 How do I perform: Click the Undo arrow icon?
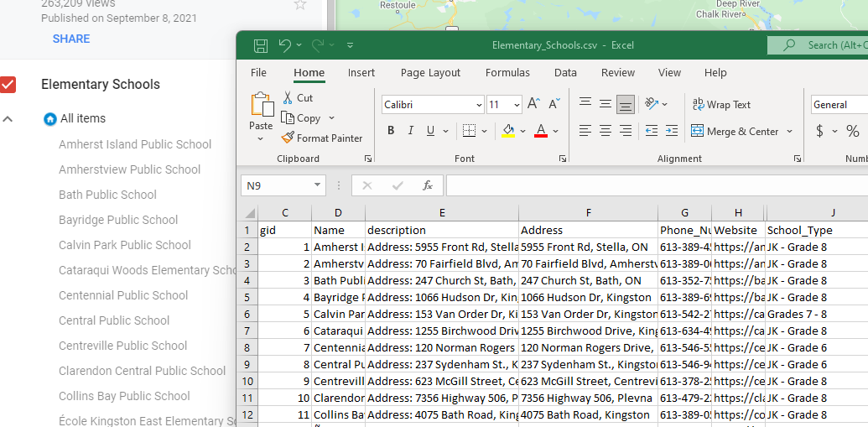284,45
